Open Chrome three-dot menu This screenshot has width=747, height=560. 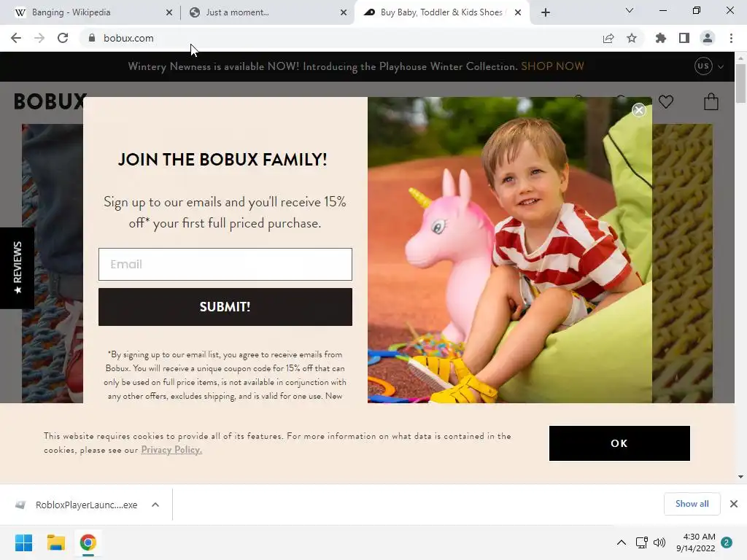tap(731, 38)
